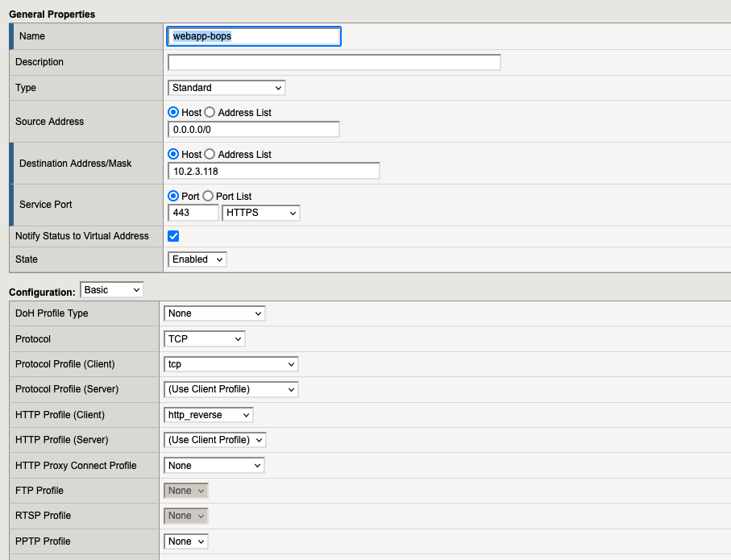Image resolution: width=731 pixels, height=560 pixels.
Task: Open the Protocol dropdown showing TCP
Action: coord(204,339)
